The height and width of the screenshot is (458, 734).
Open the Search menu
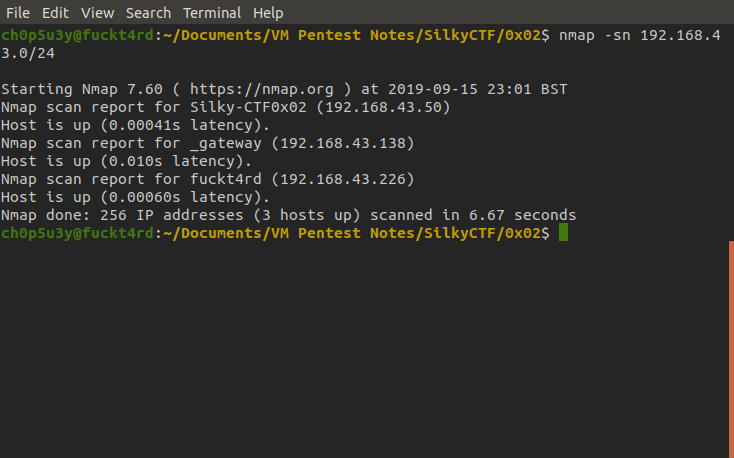click(148, 13)
